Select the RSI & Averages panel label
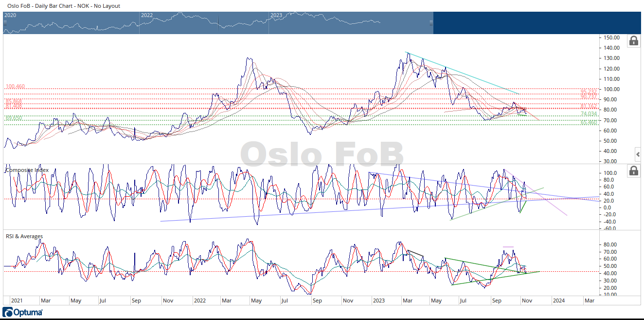 tap(24, 236)
